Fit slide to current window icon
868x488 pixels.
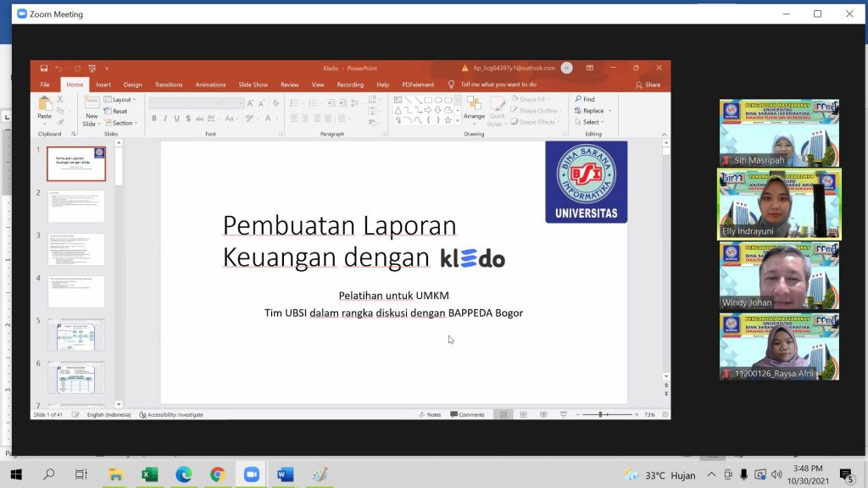point(665,414)
